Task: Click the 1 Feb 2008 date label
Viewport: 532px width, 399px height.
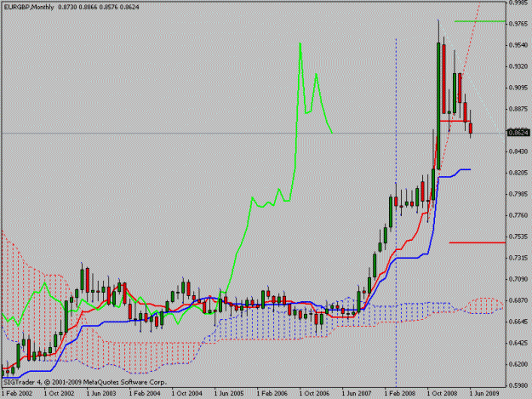Action: 400,393
